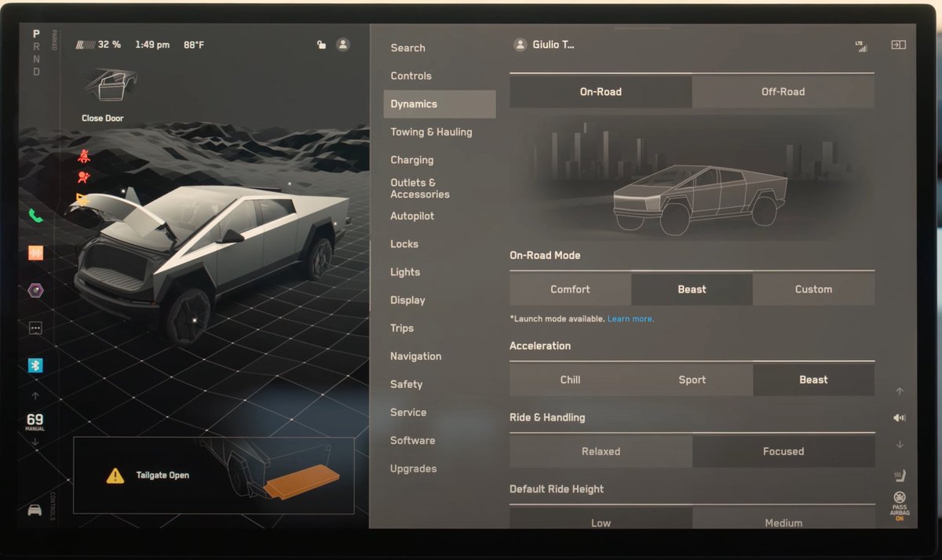Tap the 88°F outside temperature

click(194, 45)
